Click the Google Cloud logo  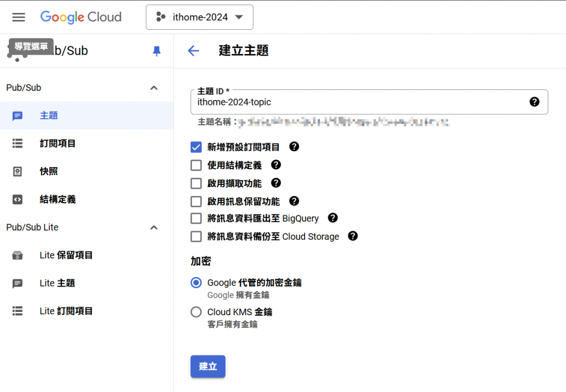[81, 17]
